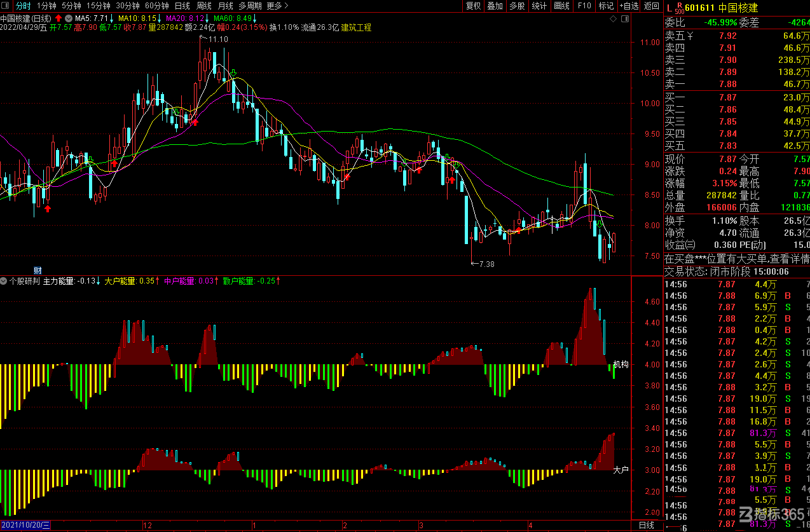Click the 主力能量 indicator label
The height and width of the screenshot is (532, 810).
pyautogui.click(x=69, y=280)
